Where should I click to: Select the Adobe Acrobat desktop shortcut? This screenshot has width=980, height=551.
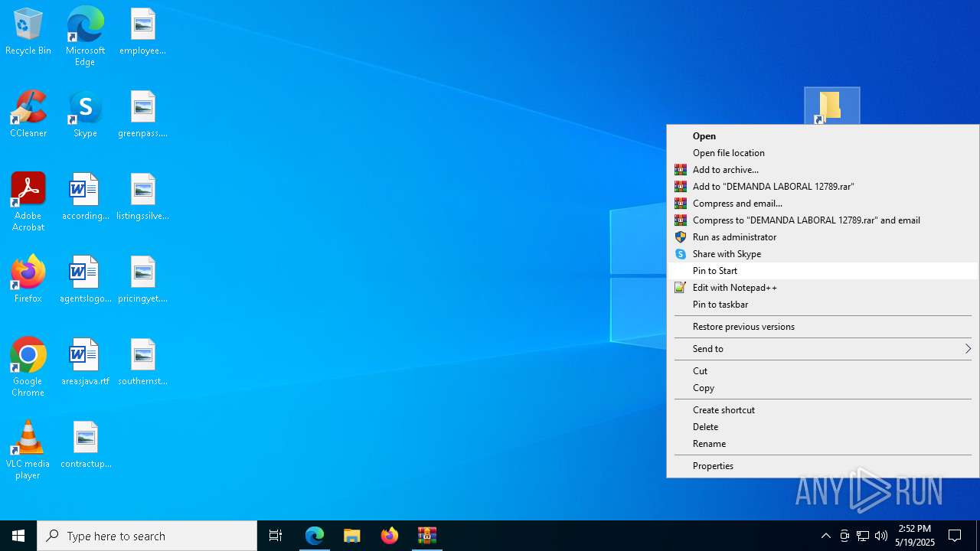click(x=28, y=202)
